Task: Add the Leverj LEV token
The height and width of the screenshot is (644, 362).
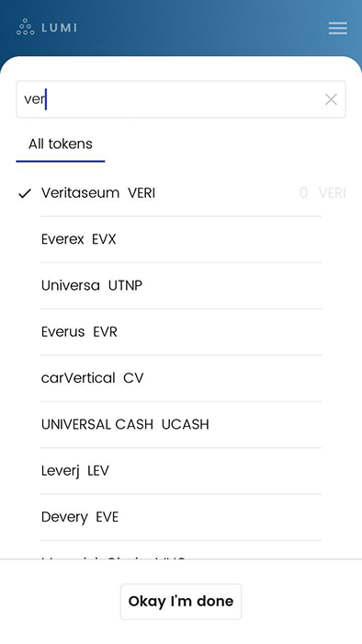Action: click(x=181, y=471)
